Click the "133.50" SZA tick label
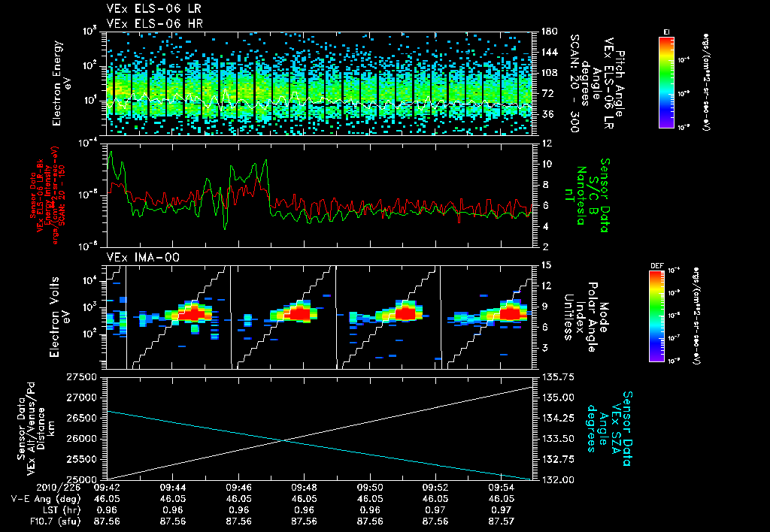Image resolution: width=770 pixels, height=532 pixels. point(558,439)
